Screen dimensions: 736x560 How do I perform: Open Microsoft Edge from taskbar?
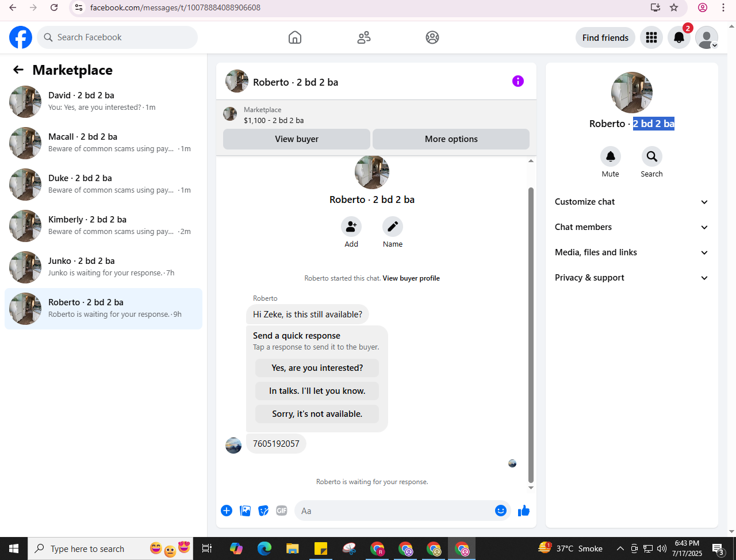tap(264, 549)
